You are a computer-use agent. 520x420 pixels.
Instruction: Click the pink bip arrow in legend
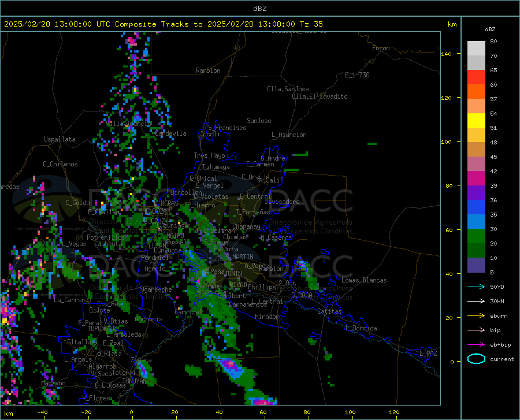(476, 330)
